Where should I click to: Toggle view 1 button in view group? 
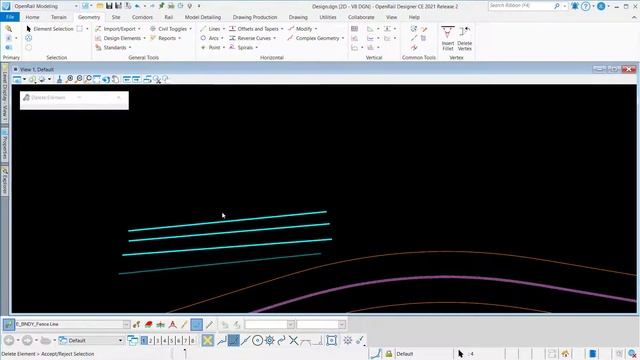coord(144,340)
